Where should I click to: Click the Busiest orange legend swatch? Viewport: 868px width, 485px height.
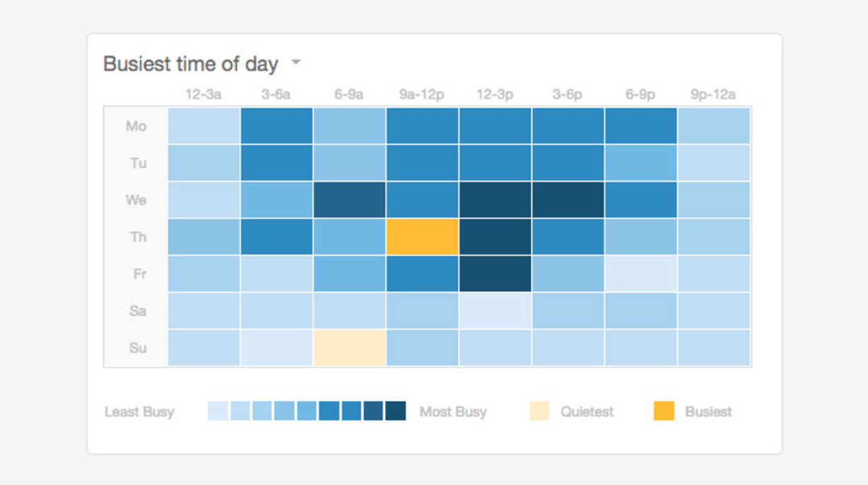click(664, 411)
